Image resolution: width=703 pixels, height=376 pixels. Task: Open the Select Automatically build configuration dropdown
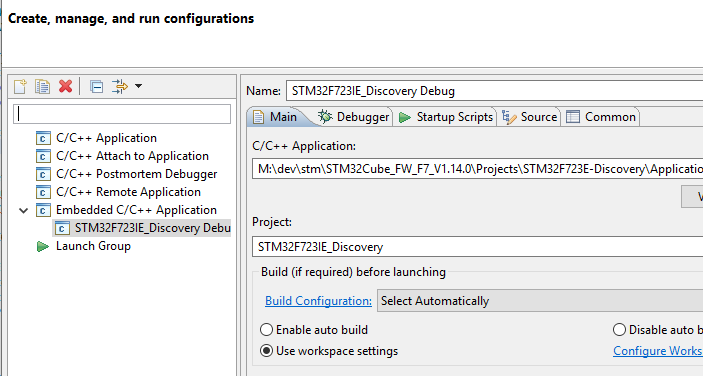(540, 301)
